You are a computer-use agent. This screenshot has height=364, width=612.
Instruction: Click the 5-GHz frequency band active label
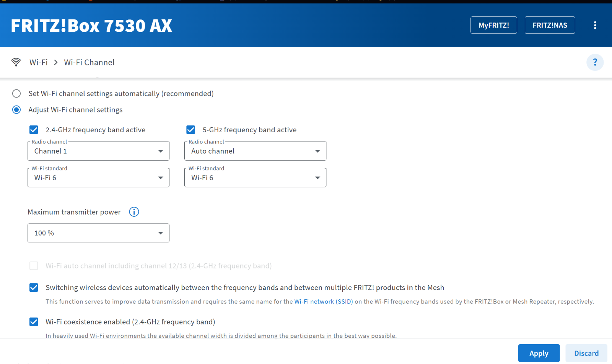(x=249, y=130)
